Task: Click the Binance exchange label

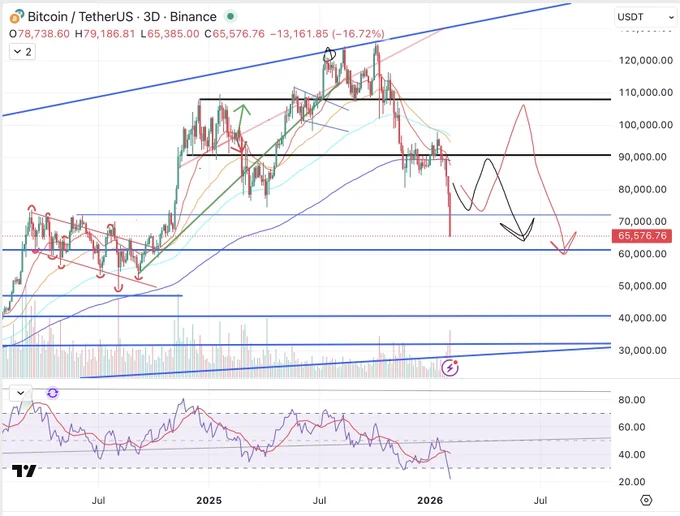Action: [193, 16]
